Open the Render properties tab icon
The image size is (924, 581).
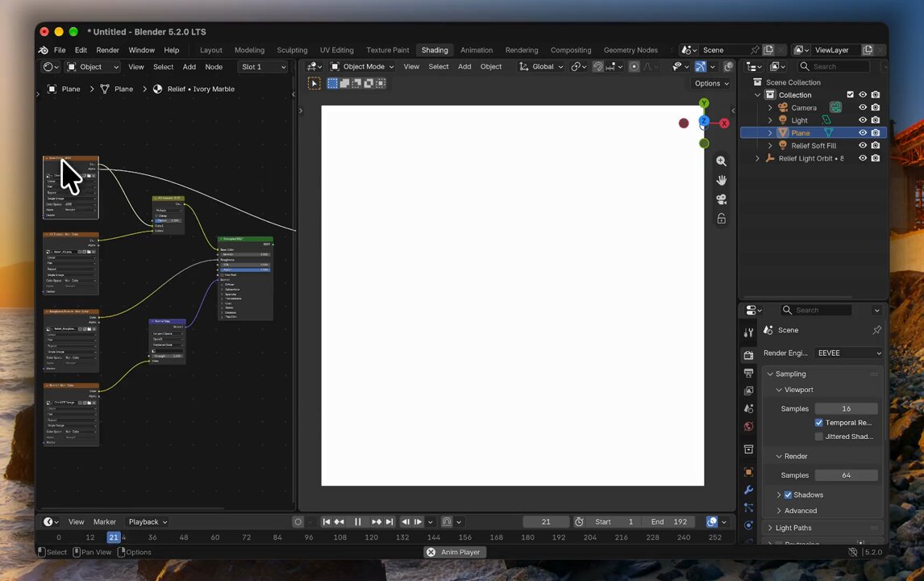click(x=748, y=355)
